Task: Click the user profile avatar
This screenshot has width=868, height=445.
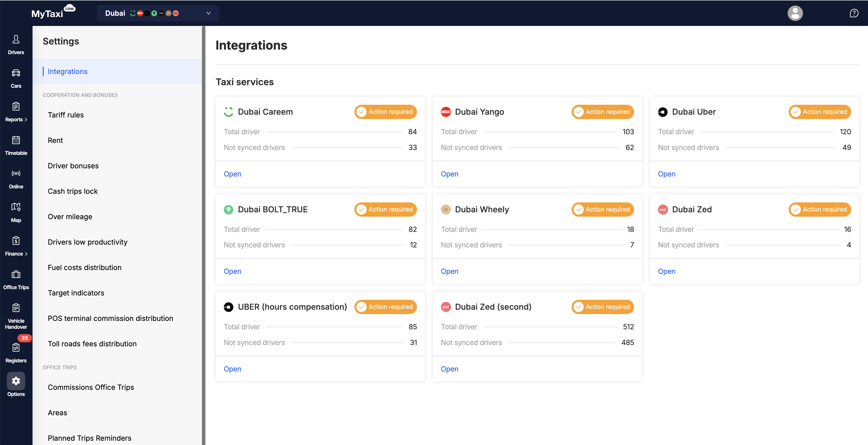Action: click(x=795, y=13)
